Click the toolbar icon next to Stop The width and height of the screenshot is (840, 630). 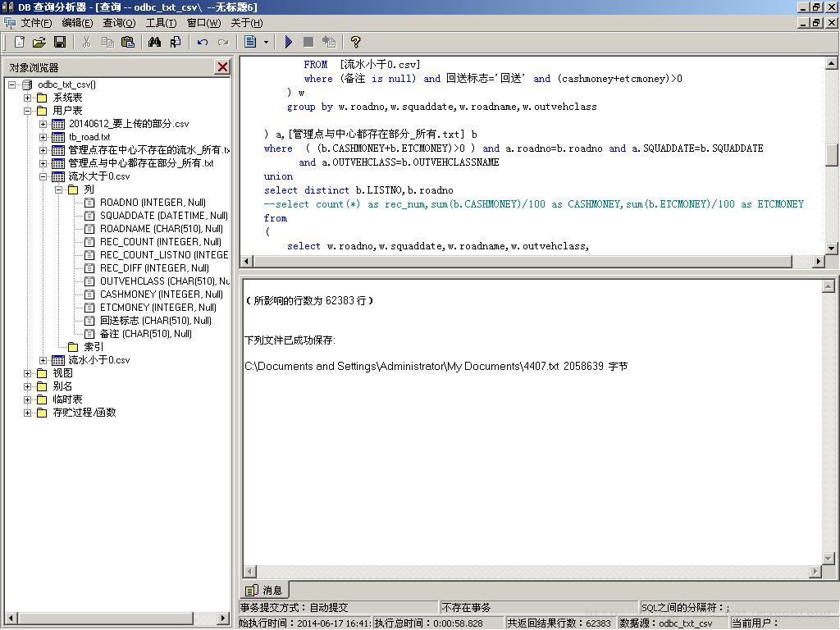click(x=329, y=42)
